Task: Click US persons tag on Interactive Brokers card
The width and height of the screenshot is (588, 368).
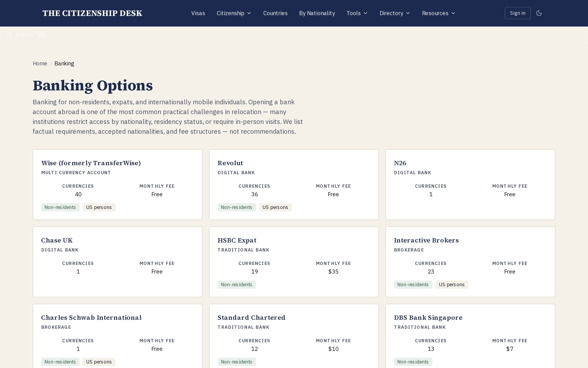Action: click(x=452, y=285)
